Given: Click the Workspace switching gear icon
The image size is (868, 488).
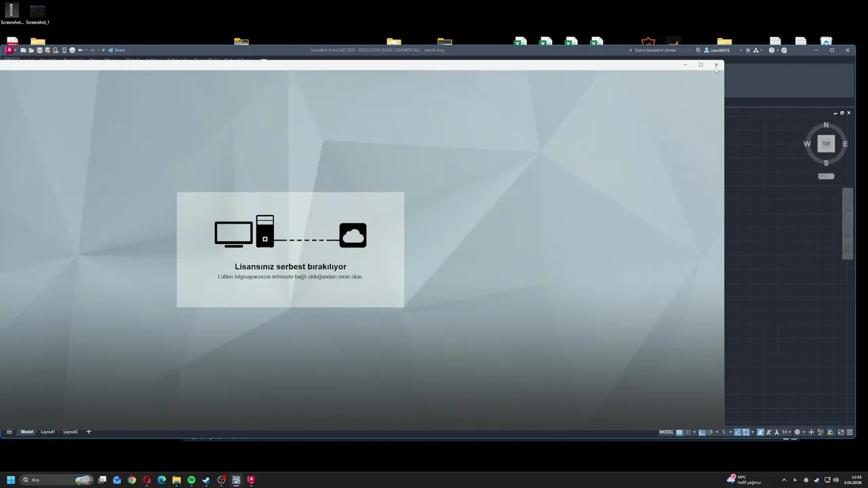Looking at the screenshot, I should (797, 432).
